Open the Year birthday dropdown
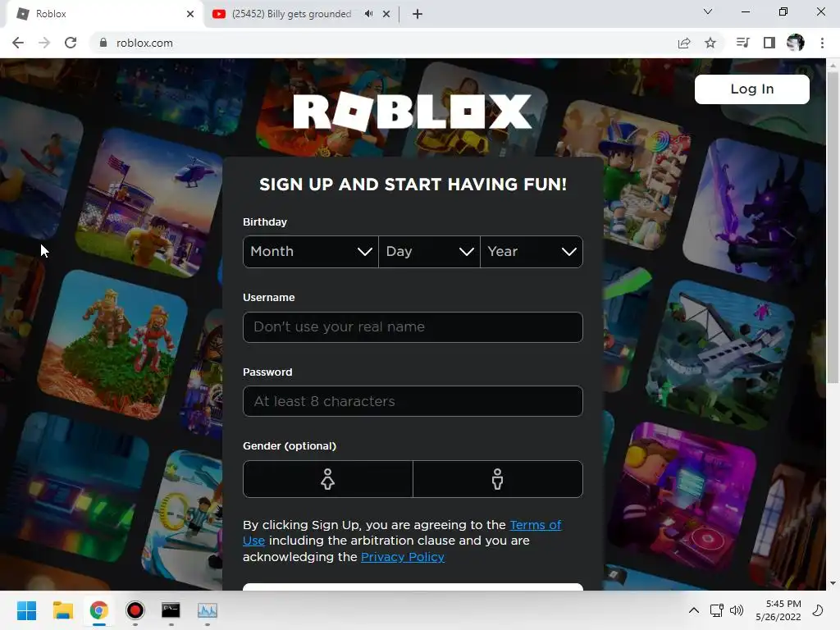 pos(532,251)
